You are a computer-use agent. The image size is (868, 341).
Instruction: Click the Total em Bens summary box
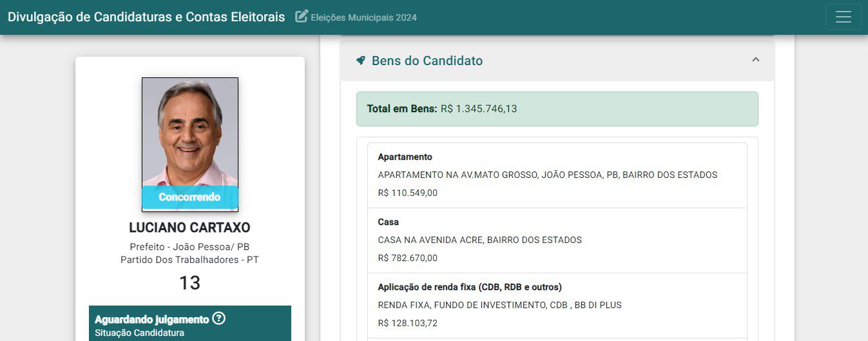pyautogui.click(x=557, y=109)
